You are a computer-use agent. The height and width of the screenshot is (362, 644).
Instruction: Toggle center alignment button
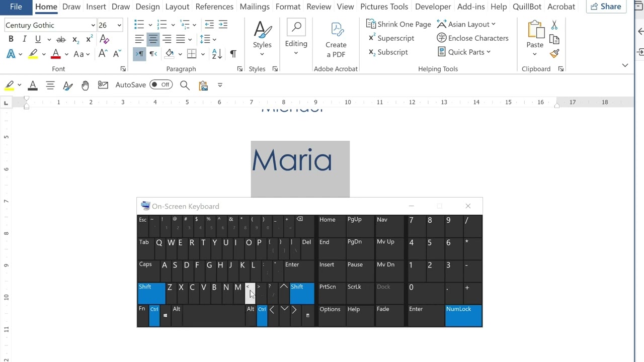(x=153, y=39)
